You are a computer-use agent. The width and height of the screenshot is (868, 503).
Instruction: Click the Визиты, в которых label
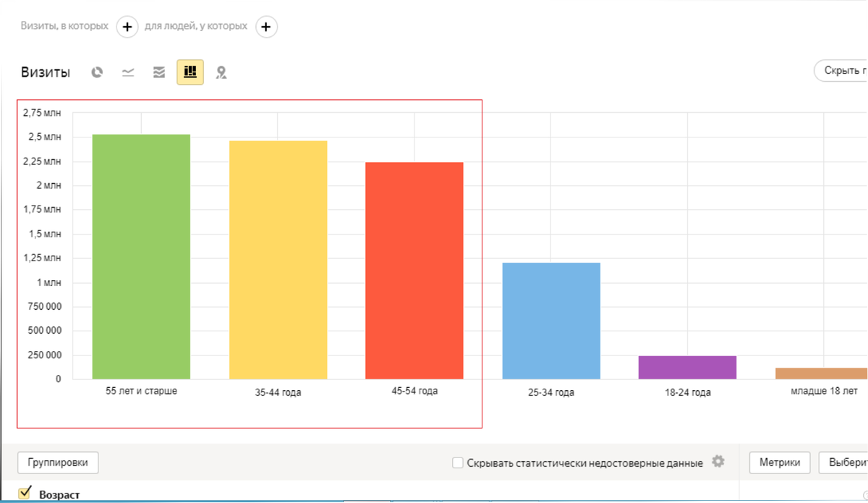[65, 26]
